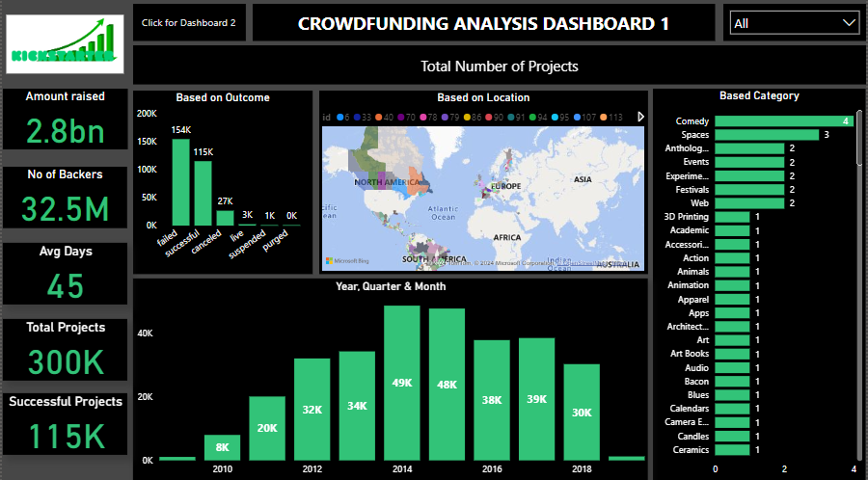Click the dropdown chevron in slicer
868x480 pixels.
point(849,23)
